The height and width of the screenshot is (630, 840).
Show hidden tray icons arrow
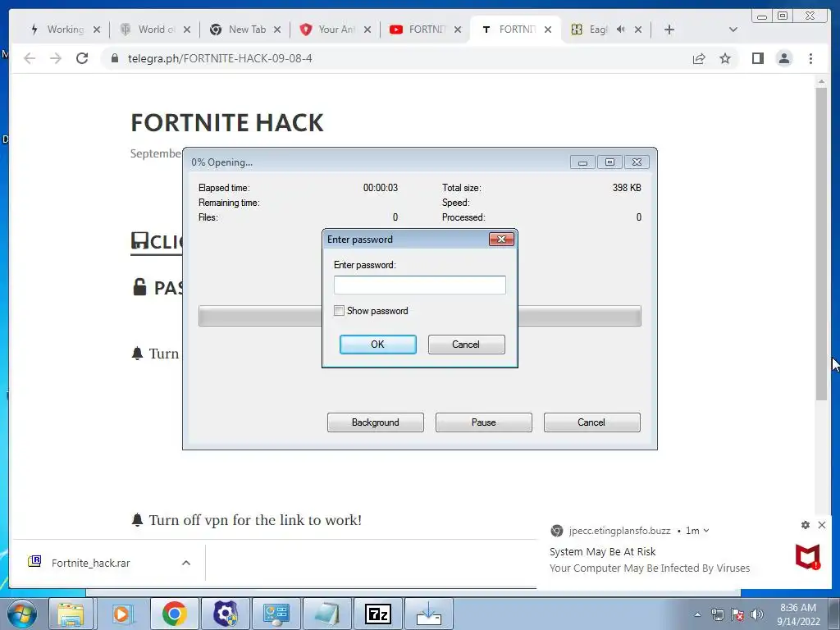coord(697,614)
